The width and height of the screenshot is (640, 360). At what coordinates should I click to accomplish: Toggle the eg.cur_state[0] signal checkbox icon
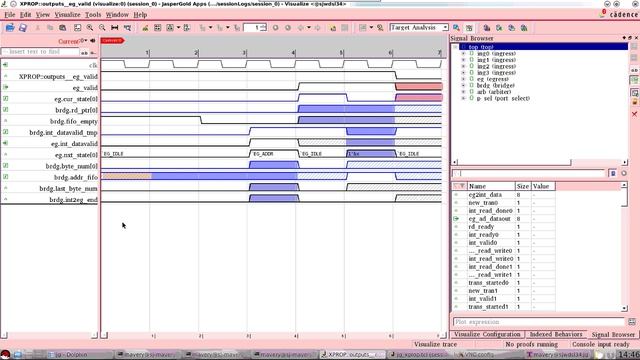pyautogui.click(x=5, y=98)
